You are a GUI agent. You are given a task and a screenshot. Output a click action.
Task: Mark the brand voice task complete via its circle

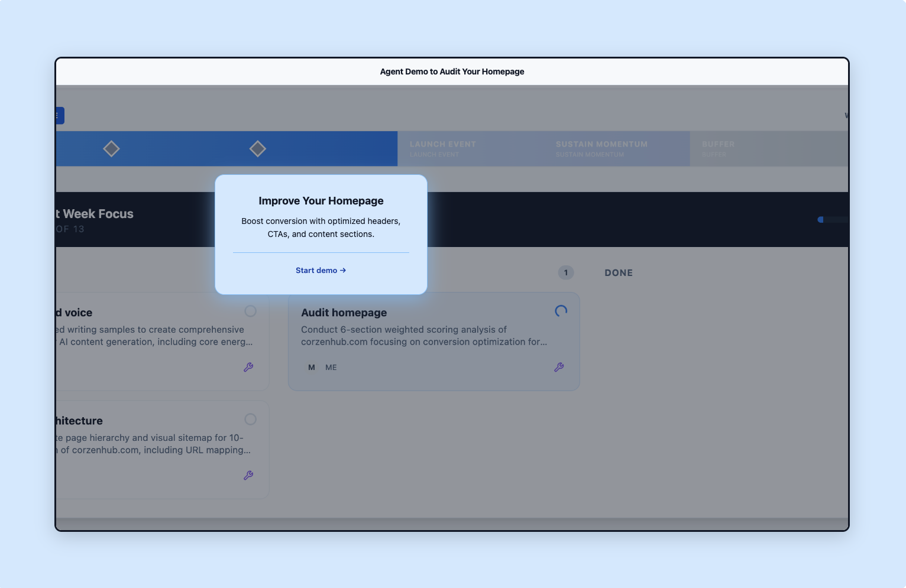click(250, 311)
